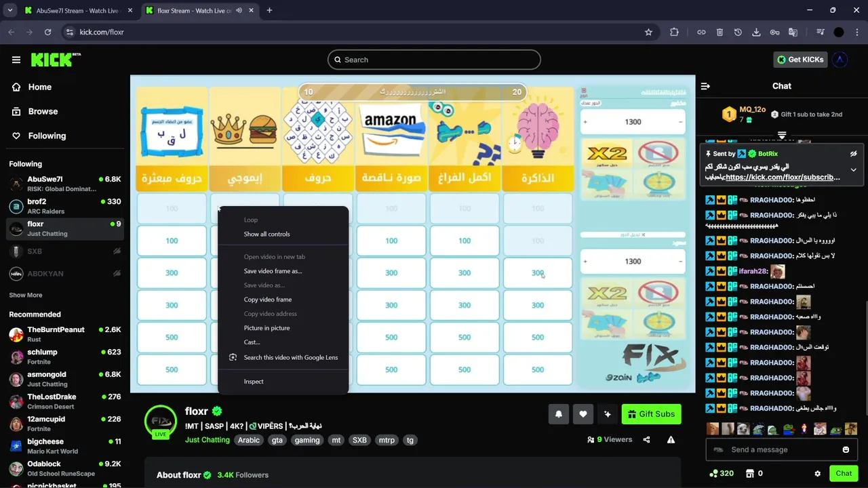Reload the page
Screen dimensions: 868x488
(47, 32)
